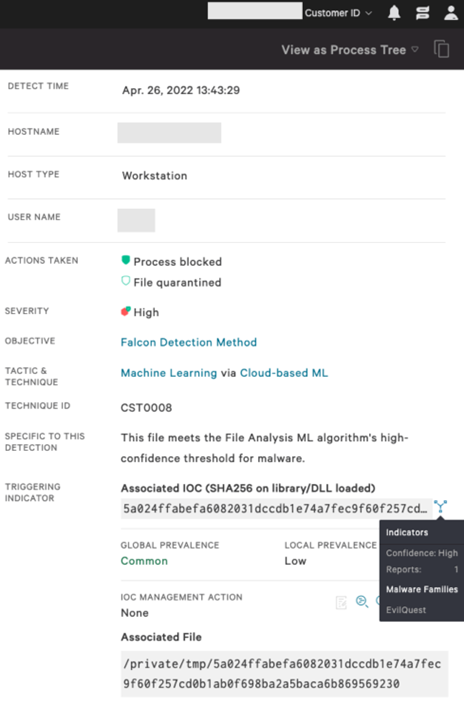Click the hash search magnifier icon
The width and height of the screenshot is (464, 707).
click(x=362, y=601)
